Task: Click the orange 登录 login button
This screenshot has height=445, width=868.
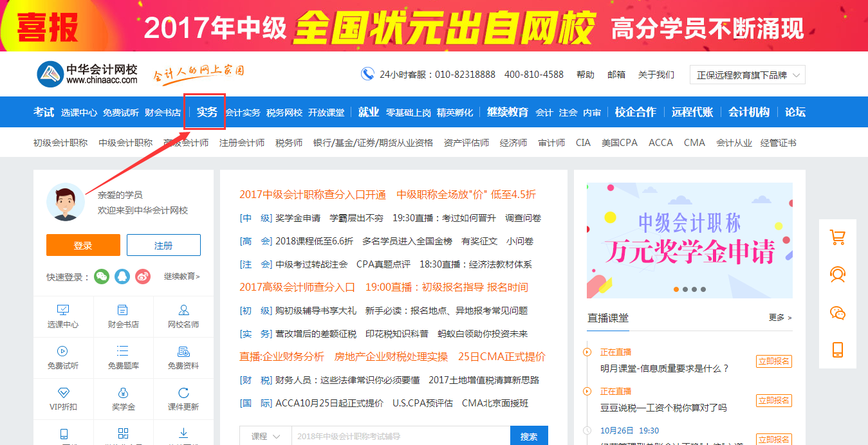Action: pyautogui.click(x=82, y=245)
